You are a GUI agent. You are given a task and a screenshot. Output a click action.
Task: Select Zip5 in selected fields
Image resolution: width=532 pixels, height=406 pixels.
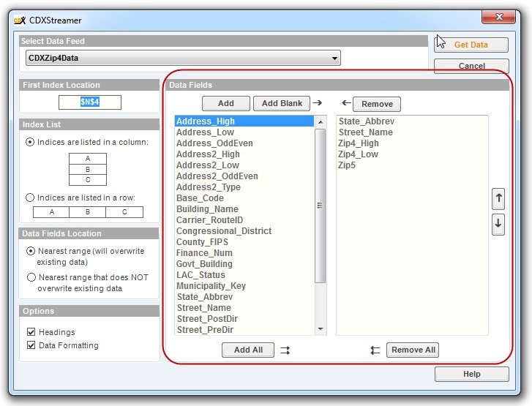click(412, 165)
